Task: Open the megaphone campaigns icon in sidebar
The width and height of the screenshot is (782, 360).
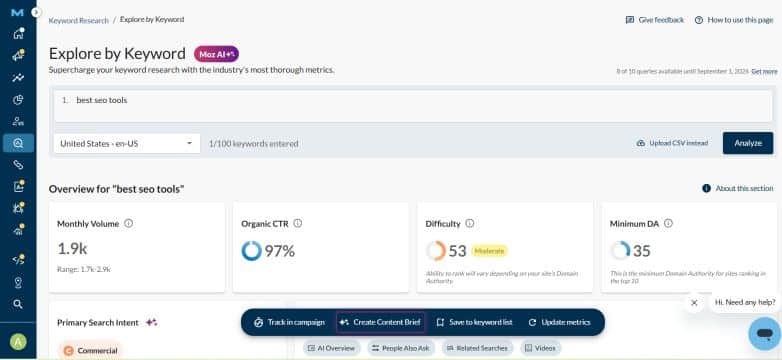Action: [x=18, y=55]
